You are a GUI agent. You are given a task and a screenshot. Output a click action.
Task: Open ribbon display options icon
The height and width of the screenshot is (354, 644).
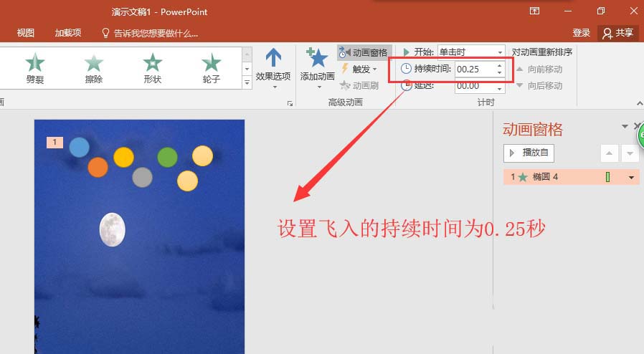[x=534, y=11]
